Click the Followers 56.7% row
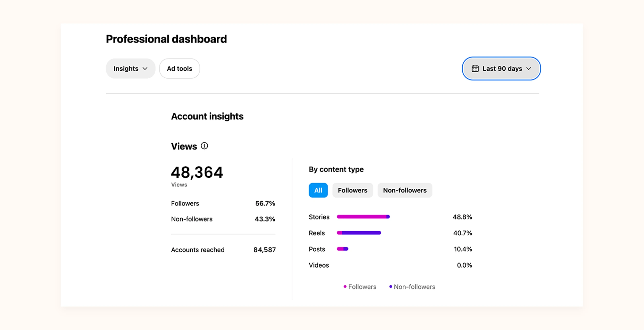This screenshot has width=644, height=330. click(x=223, y=203)
